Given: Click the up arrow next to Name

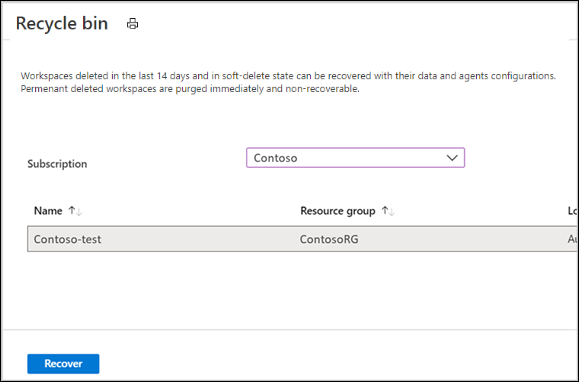Looking at the screenshot, I should click(72, 211).
